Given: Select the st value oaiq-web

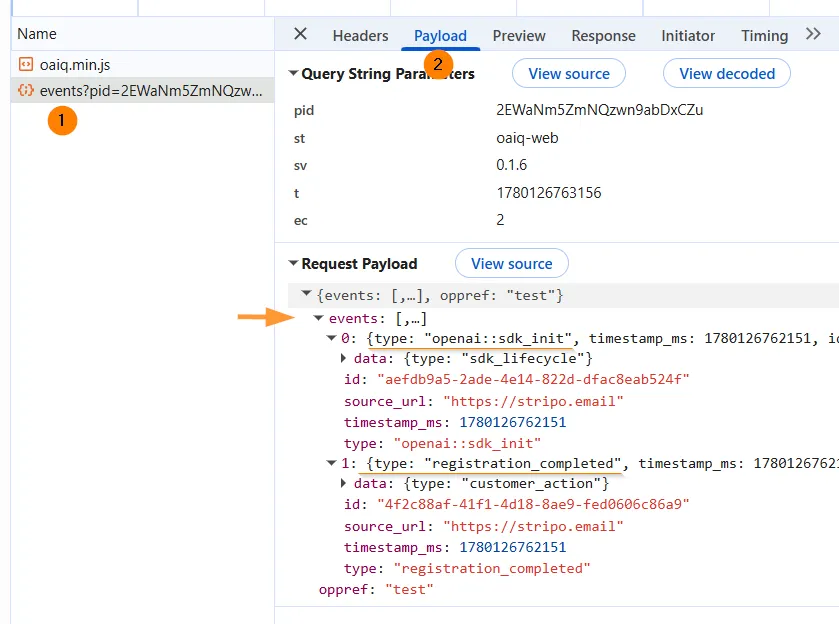Looking at the screenshot, I should point(527,138).
